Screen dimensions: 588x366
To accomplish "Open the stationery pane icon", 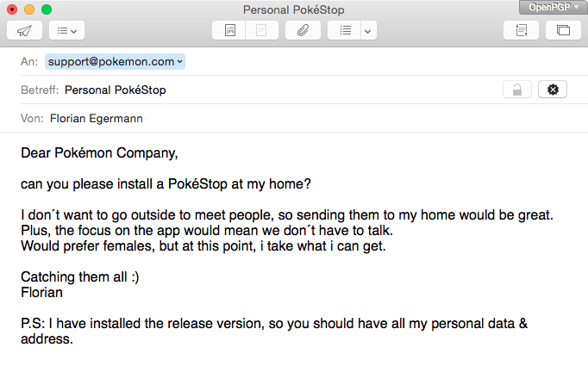I will point(522,30).
